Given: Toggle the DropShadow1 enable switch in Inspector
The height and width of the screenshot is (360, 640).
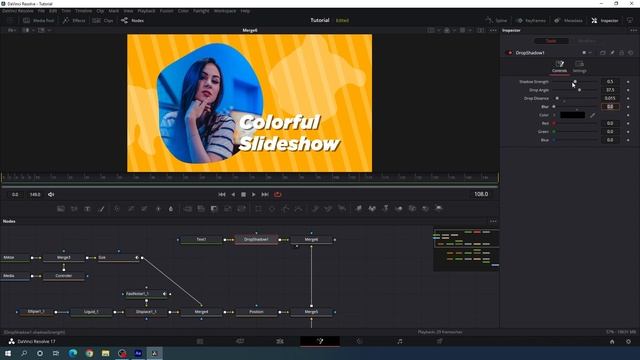Looking at the screenshot, I should pyautogui.click(x=509, y=53).
